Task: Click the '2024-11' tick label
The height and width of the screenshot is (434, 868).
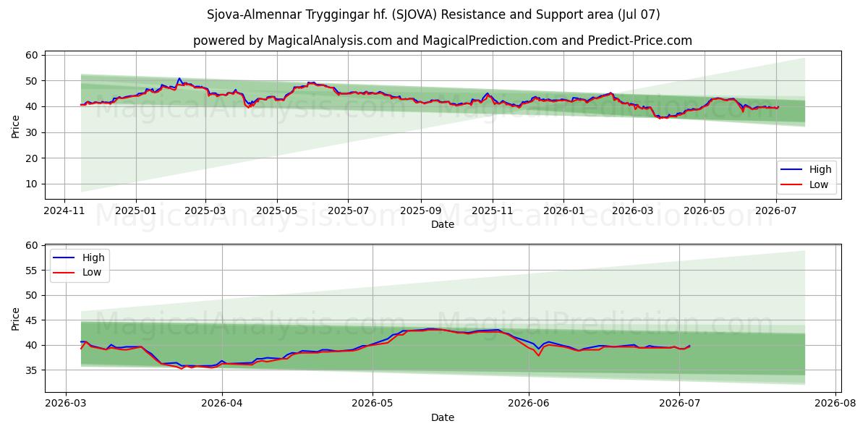Action: (x=64, y=210)
